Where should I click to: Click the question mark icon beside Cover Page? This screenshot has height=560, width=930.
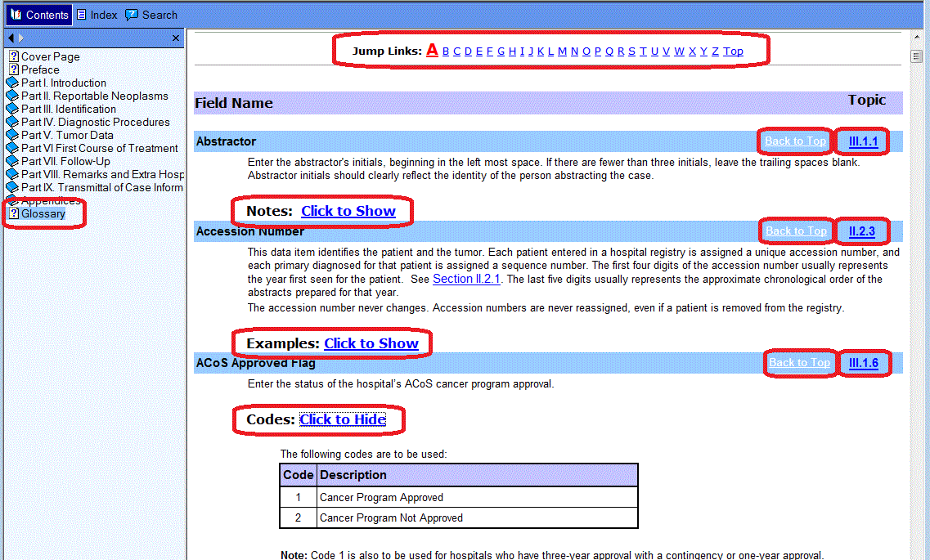click(13, 57)
